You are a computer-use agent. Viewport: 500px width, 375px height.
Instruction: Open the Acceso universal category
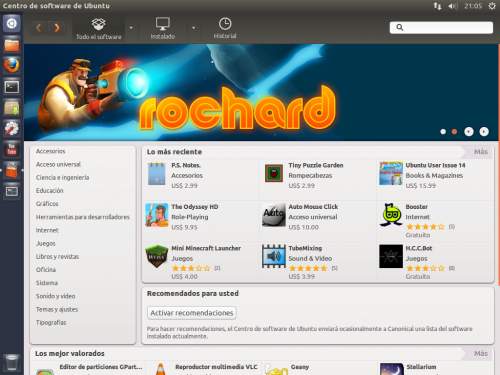tap(58, 164)
